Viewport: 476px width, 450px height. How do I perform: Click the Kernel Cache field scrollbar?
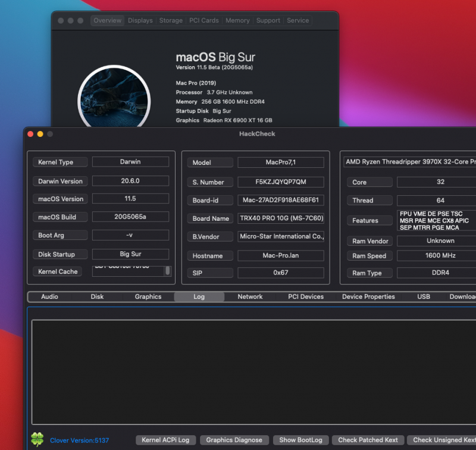pos(168,271)
